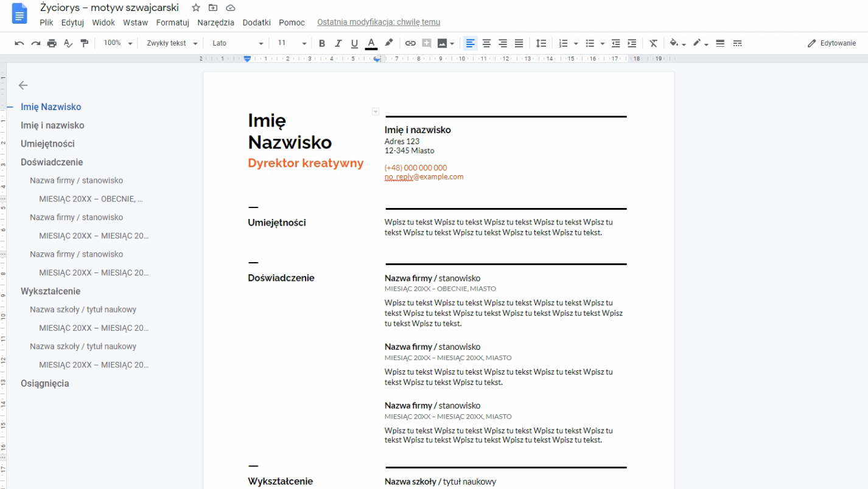Expand the Lato font family dropdown
The height and width of the screenshot is (489, 868).
click(237, 43)
